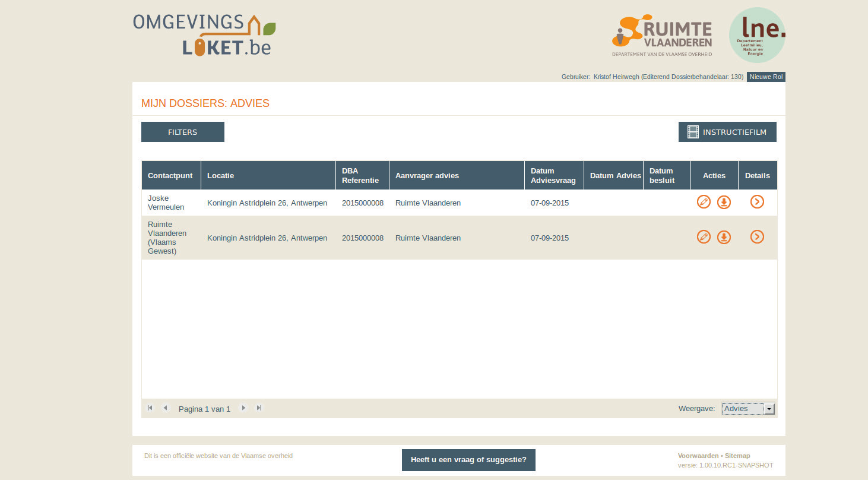
Task: Click edit pencil icon in Ruimte Vlaanderen (Vlaams Gewest) row
Action: 704,237
